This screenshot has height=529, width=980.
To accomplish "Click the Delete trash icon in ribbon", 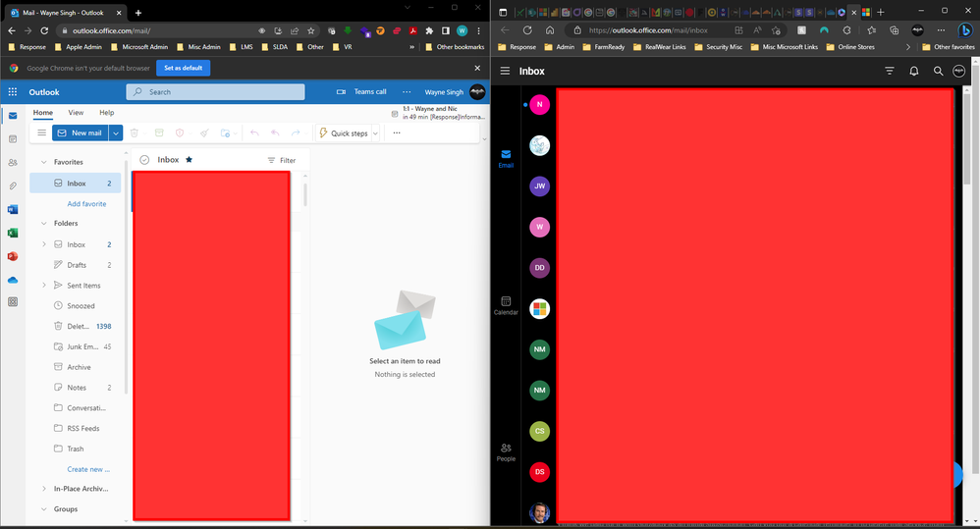I will 134,133.
